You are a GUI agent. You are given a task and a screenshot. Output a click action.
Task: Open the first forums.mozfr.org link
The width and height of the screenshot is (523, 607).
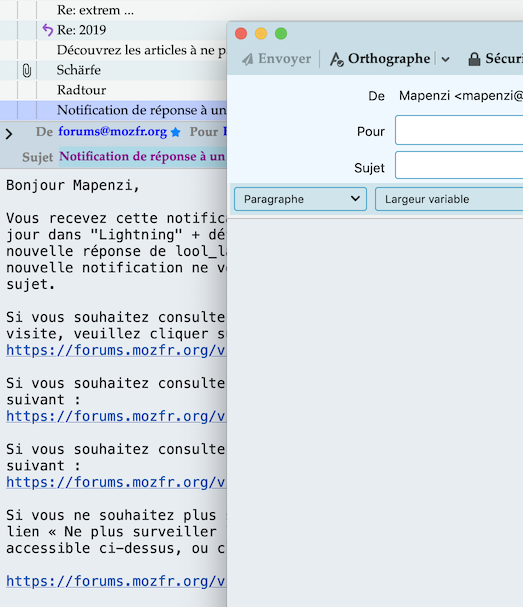pyautogui.click(x=116, y=350)
